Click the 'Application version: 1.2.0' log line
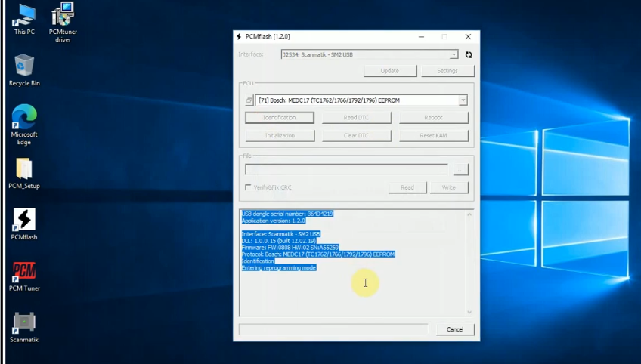The width and height of the screenshot is (641, 364). pyautogui.click(x=274, y=221)
